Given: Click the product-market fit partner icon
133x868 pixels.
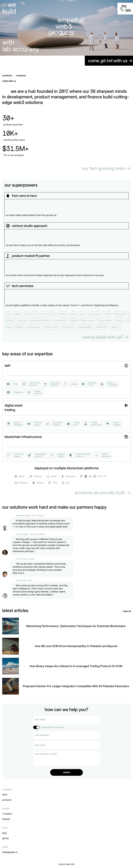Looking at the screenshot, I should 8,256.
